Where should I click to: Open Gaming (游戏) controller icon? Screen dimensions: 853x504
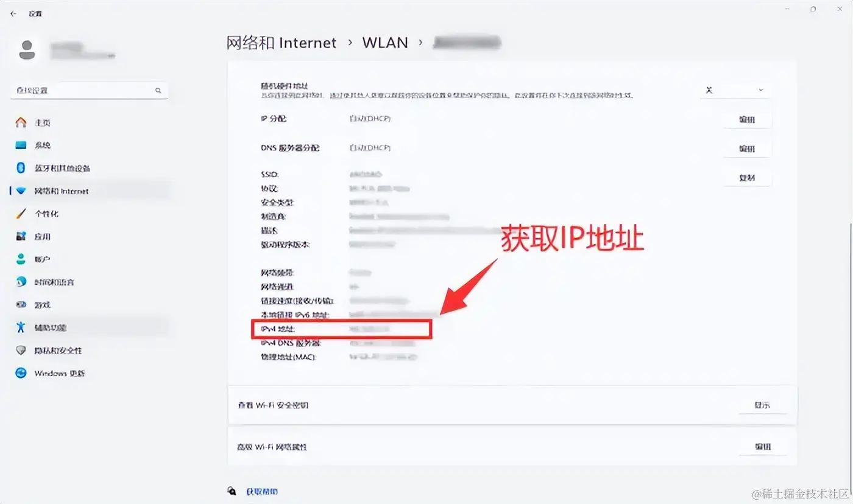click(x=21, y=304)
